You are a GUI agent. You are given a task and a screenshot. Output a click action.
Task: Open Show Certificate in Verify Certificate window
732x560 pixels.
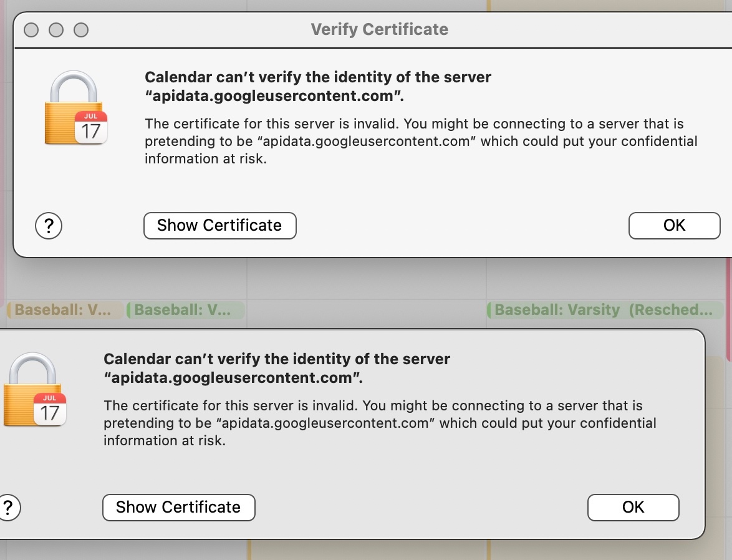220,226
